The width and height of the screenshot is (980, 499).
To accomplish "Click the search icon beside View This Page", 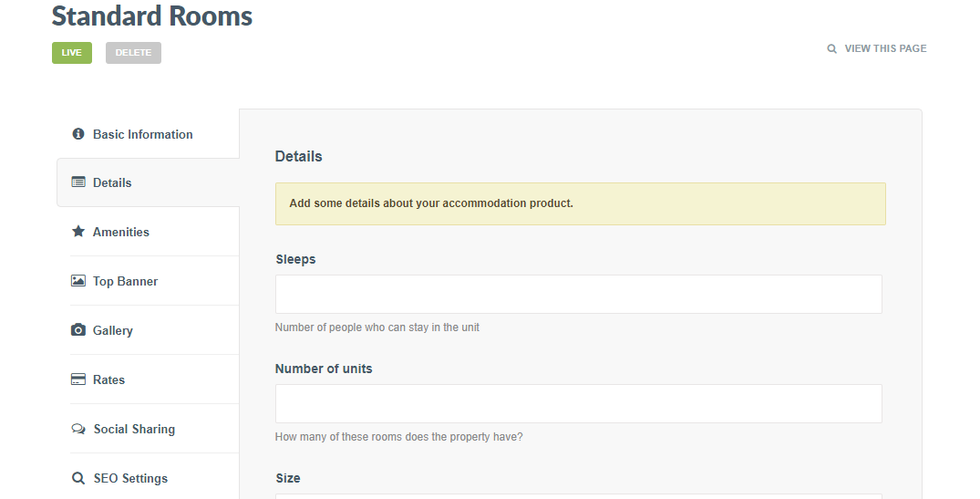I will tap(831, 48).
